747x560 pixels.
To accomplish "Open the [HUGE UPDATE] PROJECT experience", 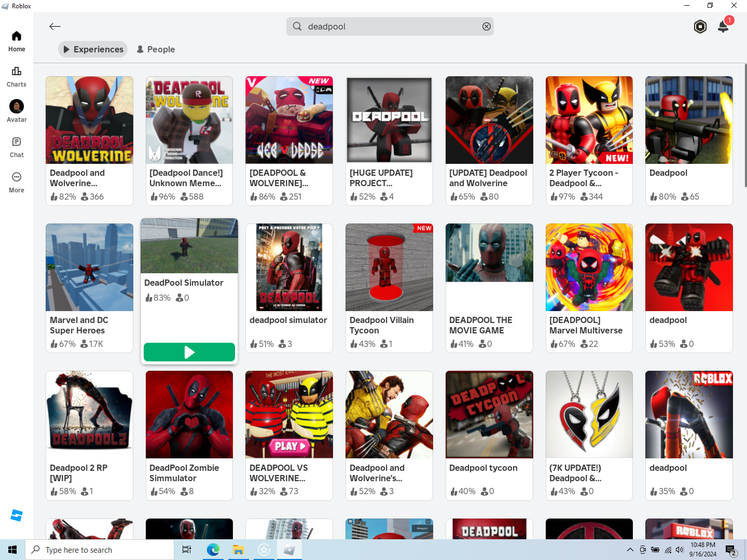I will tap(389, 141).
